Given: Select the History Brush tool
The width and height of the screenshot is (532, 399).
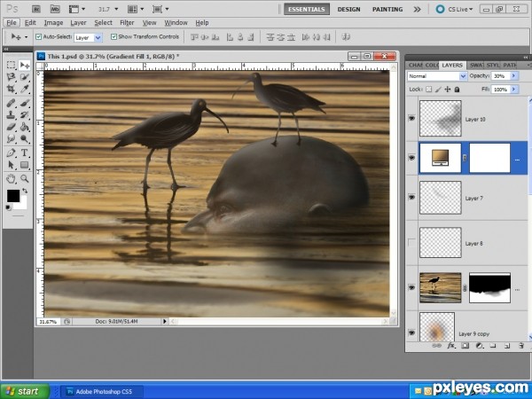Looking at the screenshot, I should tap(25, 114).
